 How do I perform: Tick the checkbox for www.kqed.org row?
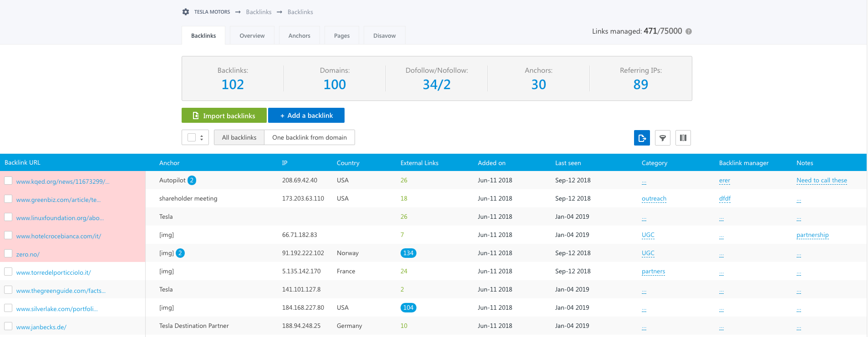[8, 181]
